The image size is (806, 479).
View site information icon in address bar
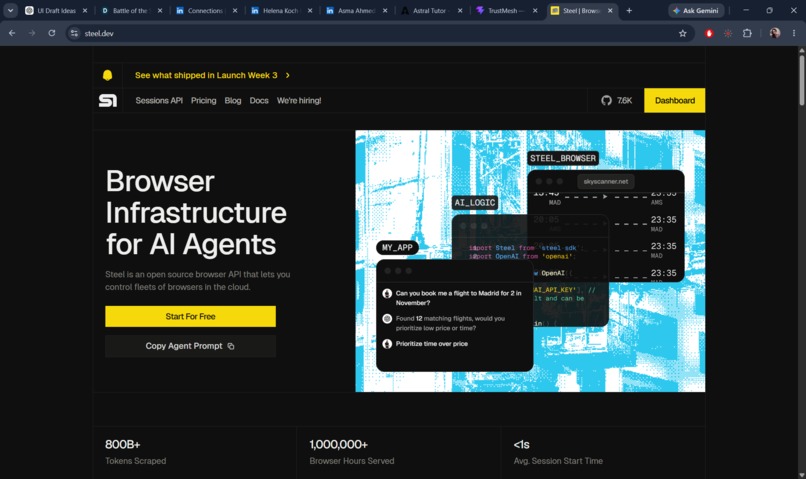75,33
